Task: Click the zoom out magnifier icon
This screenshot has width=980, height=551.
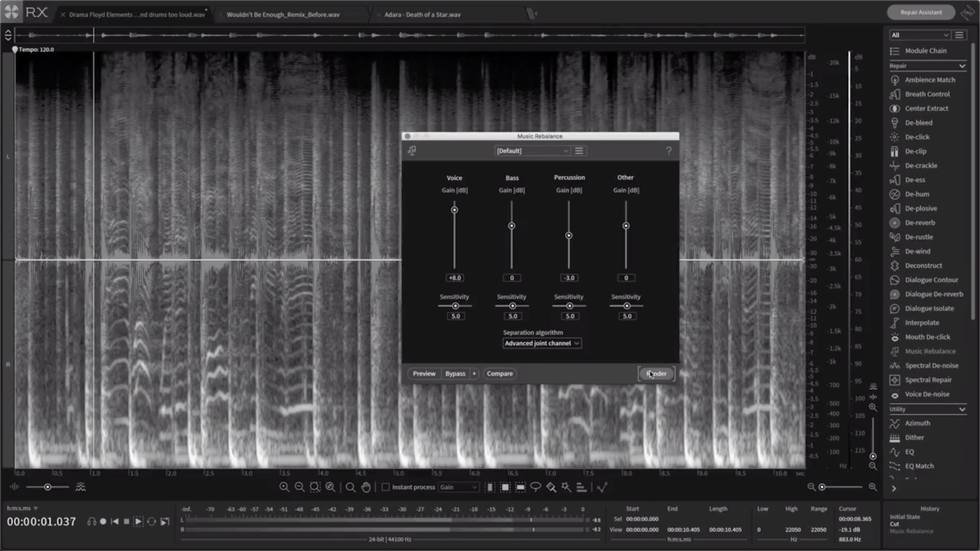Action: 299,487
